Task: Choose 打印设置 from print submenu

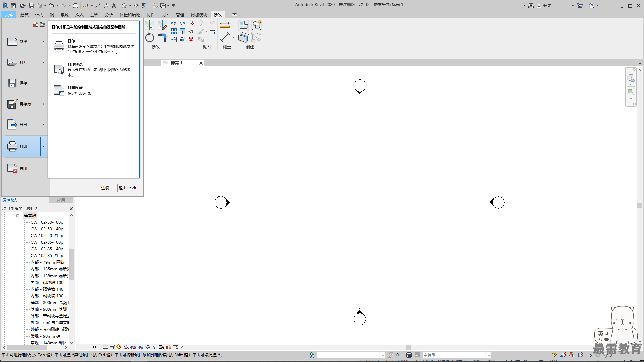Action: 94,90
